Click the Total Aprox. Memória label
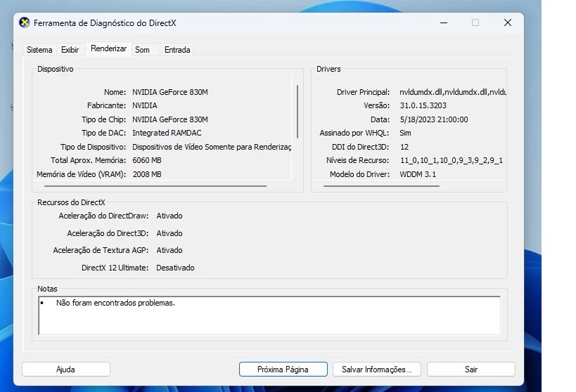The image size is (576, 392). pyautogui.click(x=88, y=160)
